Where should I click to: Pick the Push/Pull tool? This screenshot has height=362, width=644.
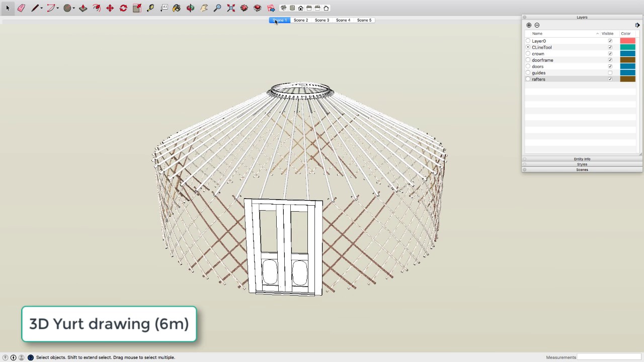[x=83, y=8]
